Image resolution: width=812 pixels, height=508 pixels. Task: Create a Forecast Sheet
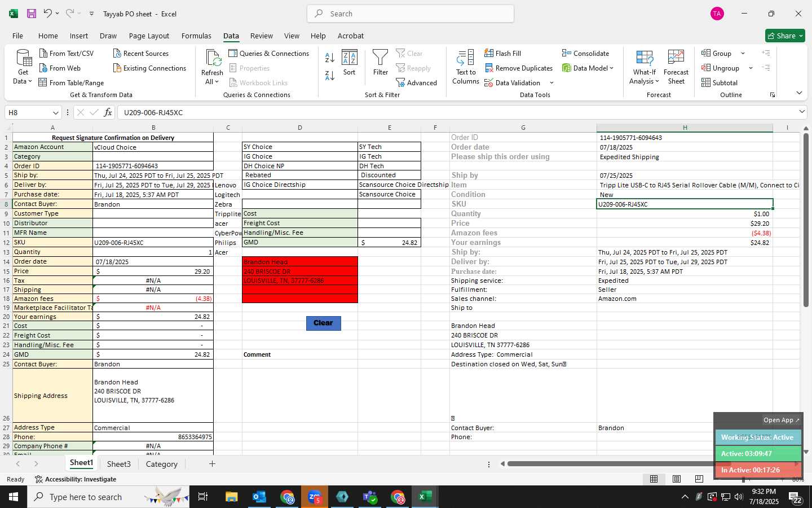click(x=676, y=67)
